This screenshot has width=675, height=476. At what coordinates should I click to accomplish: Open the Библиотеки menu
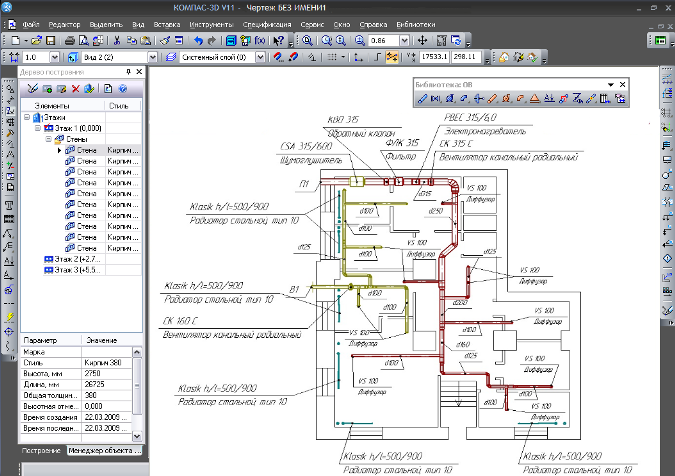[x=415, y=25]
